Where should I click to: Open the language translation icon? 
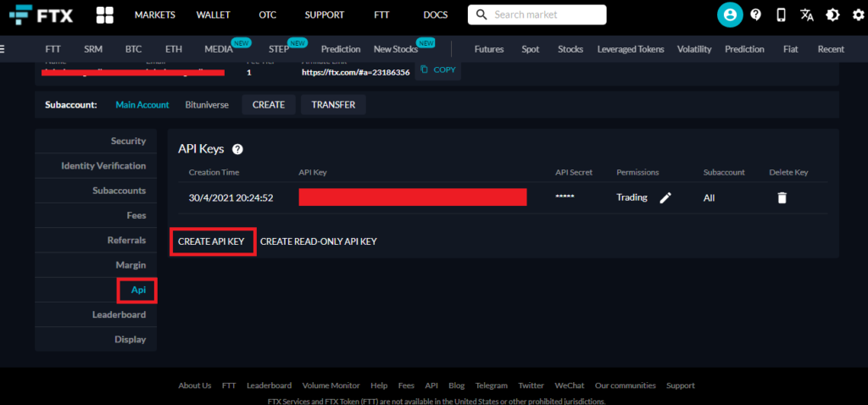807,15
